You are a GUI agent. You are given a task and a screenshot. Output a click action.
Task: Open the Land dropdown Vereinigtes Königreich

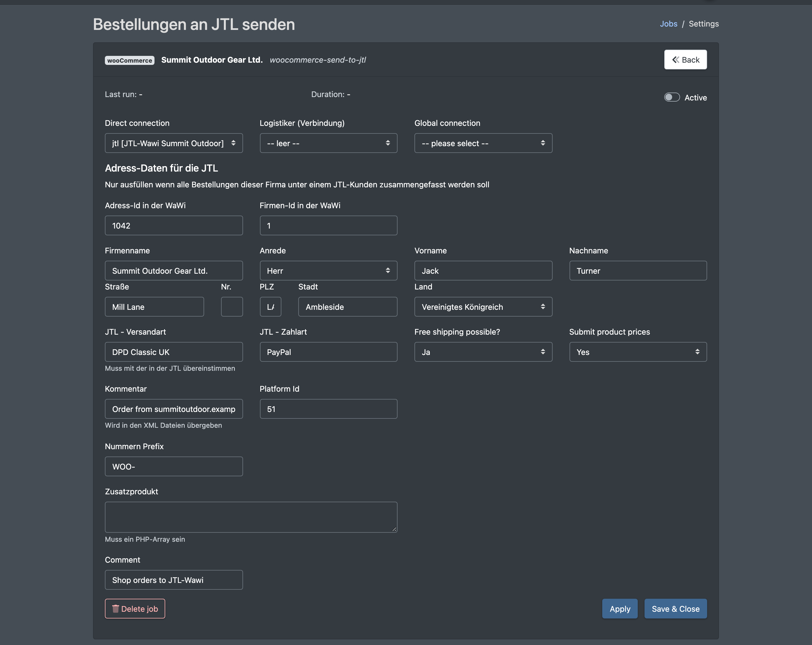(x=483, y=307)
